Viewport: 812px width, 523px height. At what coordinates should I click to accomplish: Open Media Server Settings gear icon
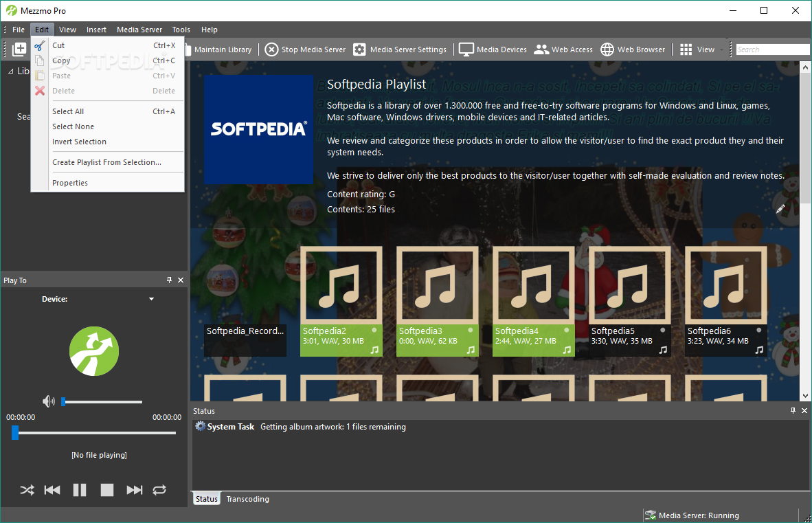coord(359,49)
